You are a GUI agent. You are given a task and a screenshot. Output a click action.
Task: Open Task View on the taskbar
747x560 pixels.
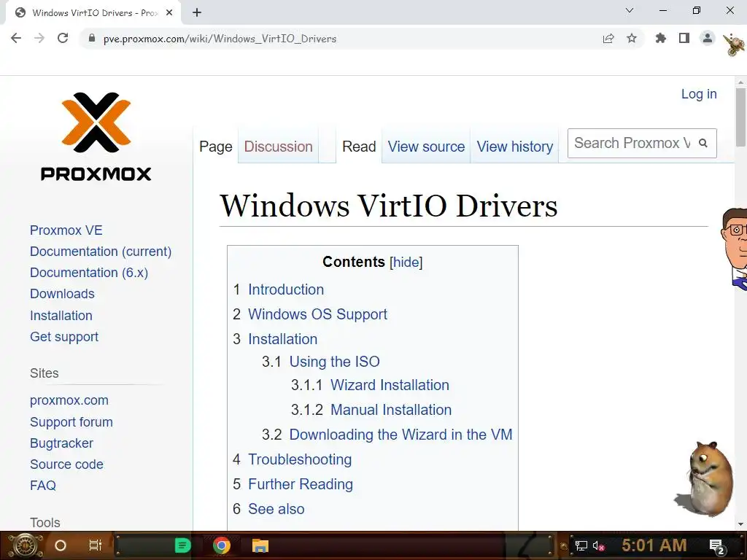pos(96,545)
